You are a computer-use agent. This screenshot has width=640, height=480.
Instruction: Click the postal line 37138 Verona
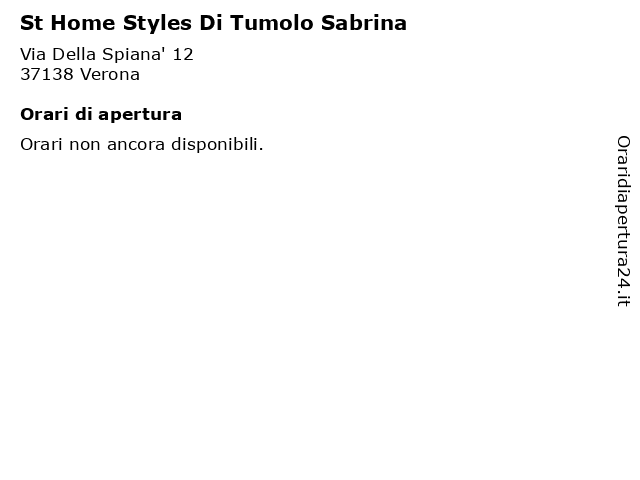(80, 74)
